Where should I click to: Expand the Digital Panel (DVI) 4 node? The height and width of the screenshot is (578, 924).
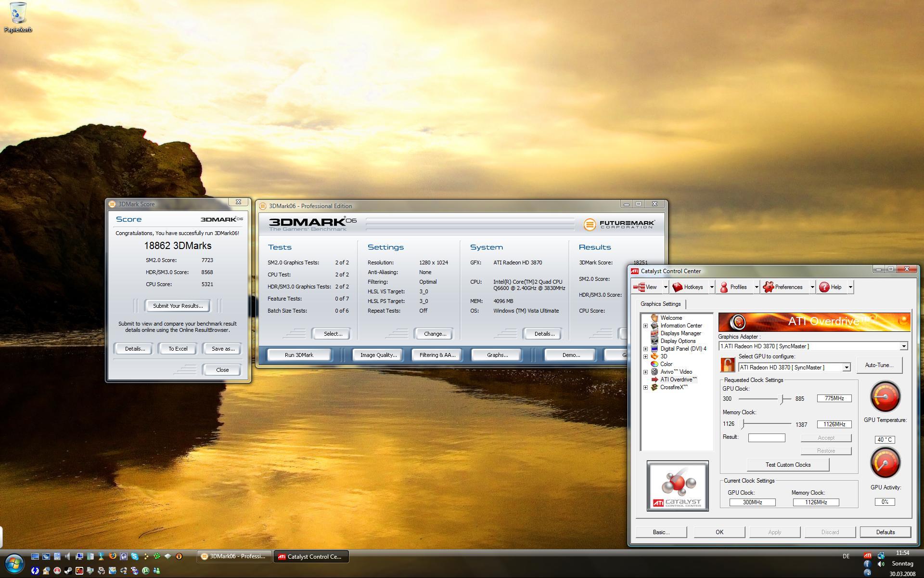(x=645, y=349)
